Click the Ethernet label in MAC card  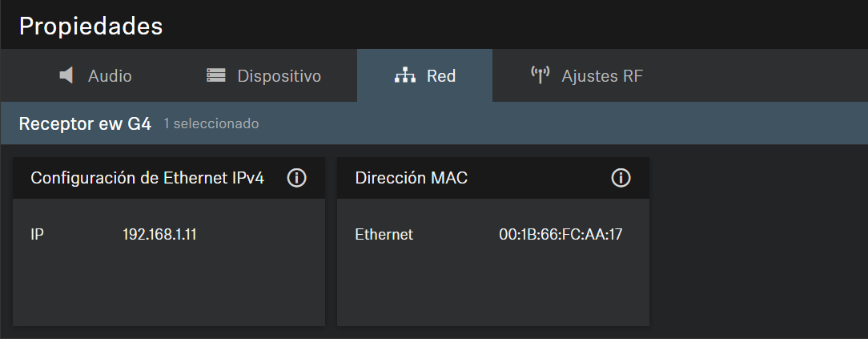click(x=384, y=235)
